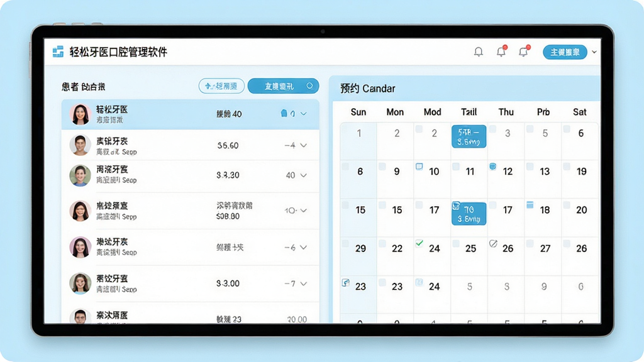Toggle the checkbox on Thursday 17
This screenshot has width=644, height=362.
pos(493,204)
